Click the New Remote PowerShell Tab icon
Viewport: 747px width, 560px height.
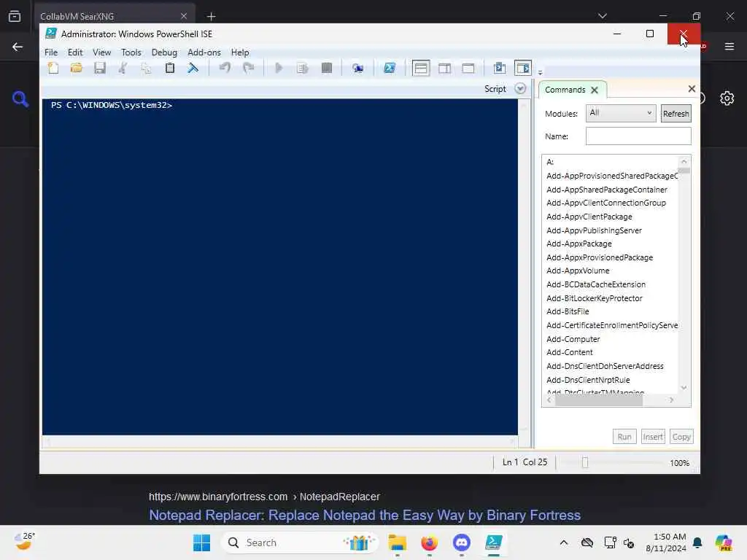point(357,68)
